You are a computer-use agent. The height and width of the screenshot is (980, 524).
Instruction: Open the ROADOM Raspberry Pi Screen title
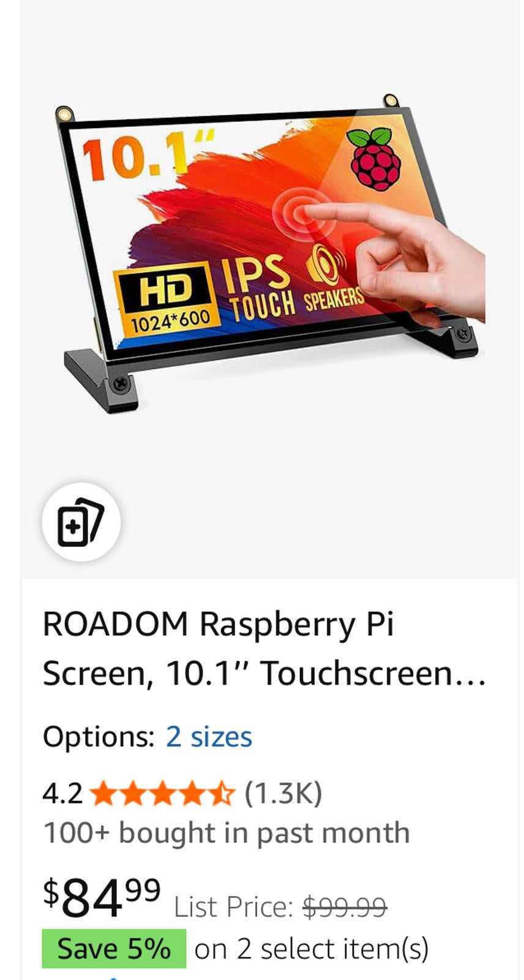tap(264, 649)
